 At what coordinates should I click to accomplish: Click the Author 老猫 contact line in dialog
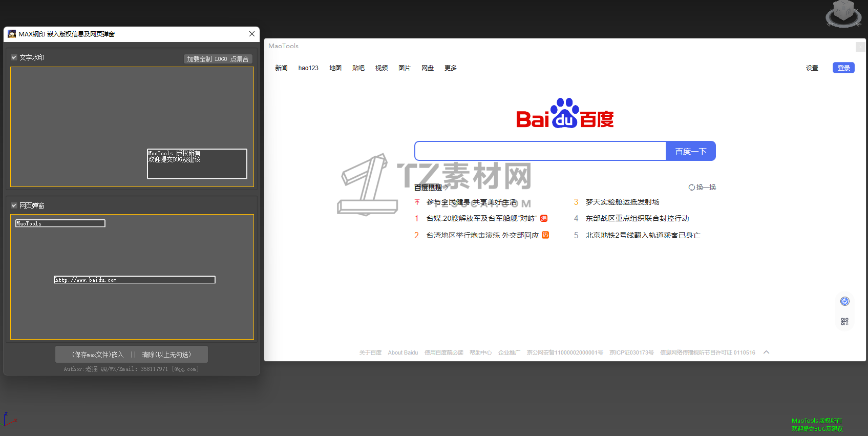131,369
